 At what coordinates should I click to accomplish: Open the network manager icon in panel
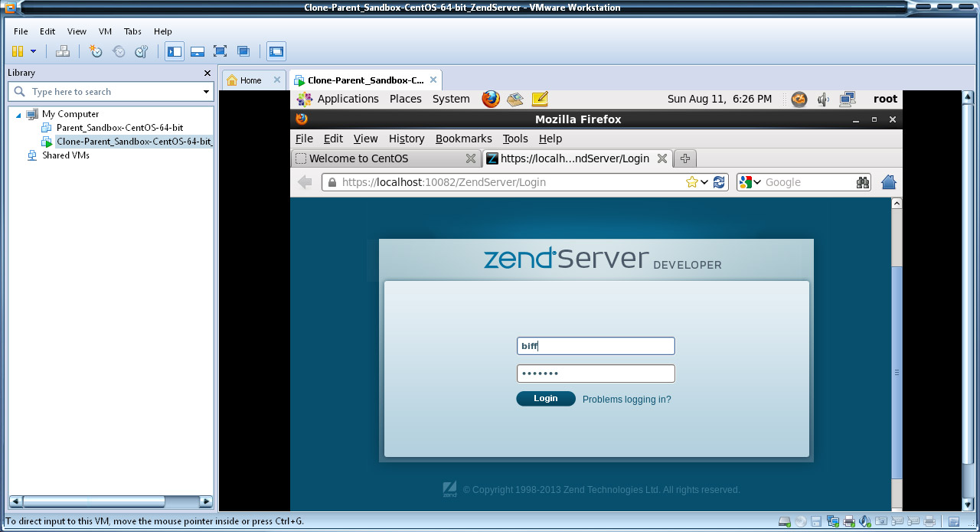point(848,99)
